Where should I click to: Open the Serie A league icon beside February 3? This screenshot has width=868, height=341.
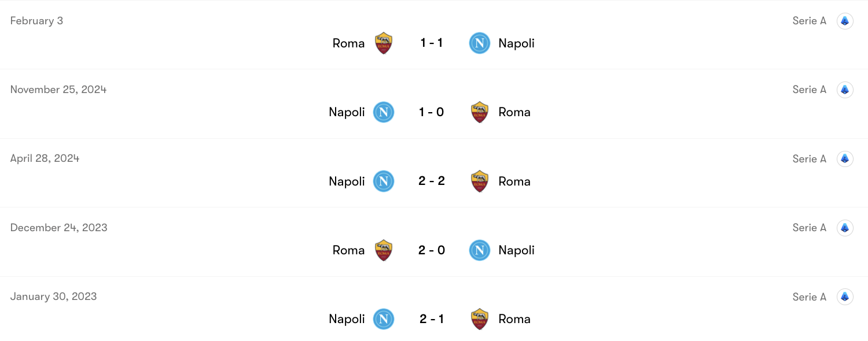845,20
